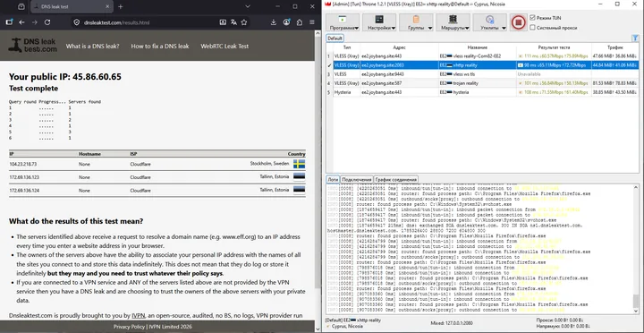The height and width of the screenshot is (333, 644).
Task: Click IP 172.69.136.124 in results
Action: [x=24, y=191]
